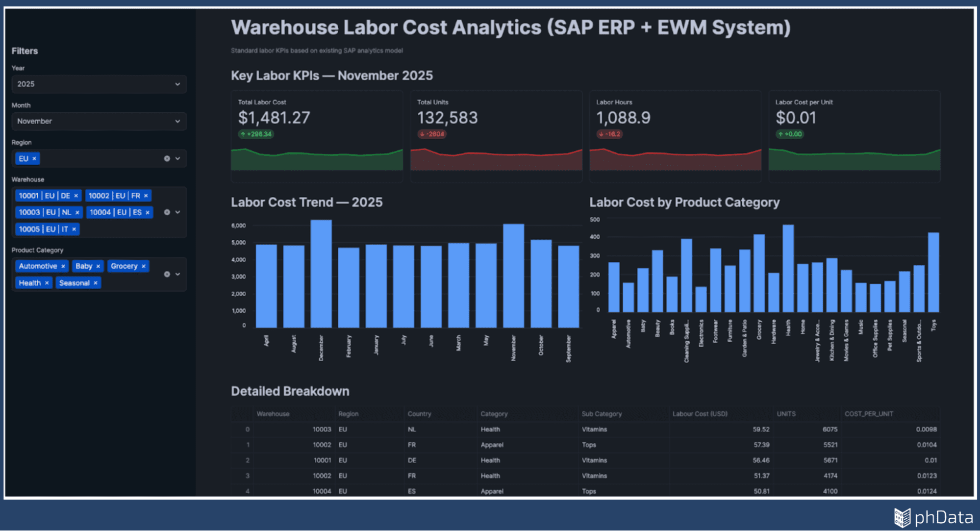Expand the Product Category multiselect chevron
The height and width of the screenshot is (531, 980).
(x=178, y=274)
